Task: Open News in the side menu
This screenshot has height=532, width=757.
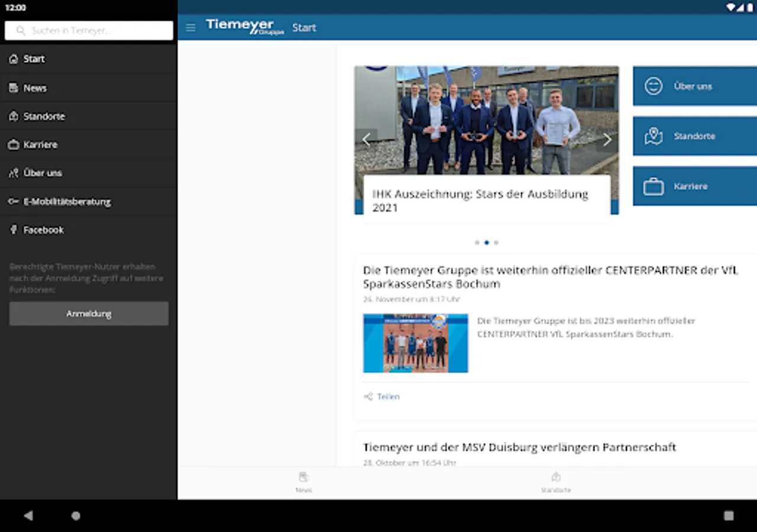Action: 89,87
